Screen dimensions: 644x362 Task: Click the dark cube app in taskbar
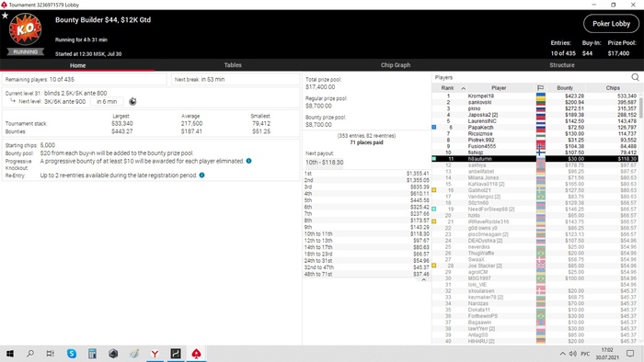coord(113,354)
